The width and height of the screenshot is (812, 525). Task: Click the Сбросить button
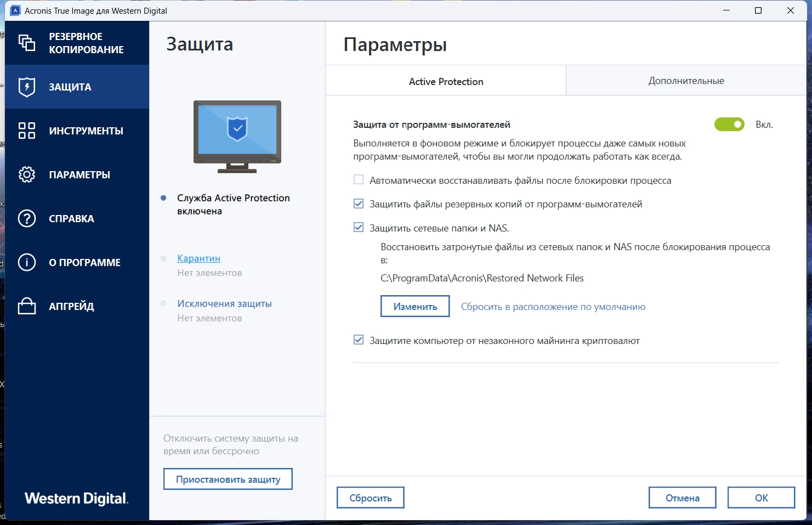(371, 498)
